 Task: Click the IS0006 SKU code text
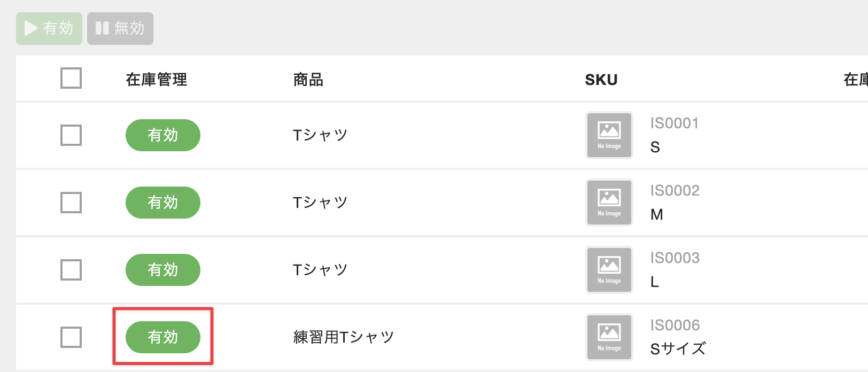675,325
